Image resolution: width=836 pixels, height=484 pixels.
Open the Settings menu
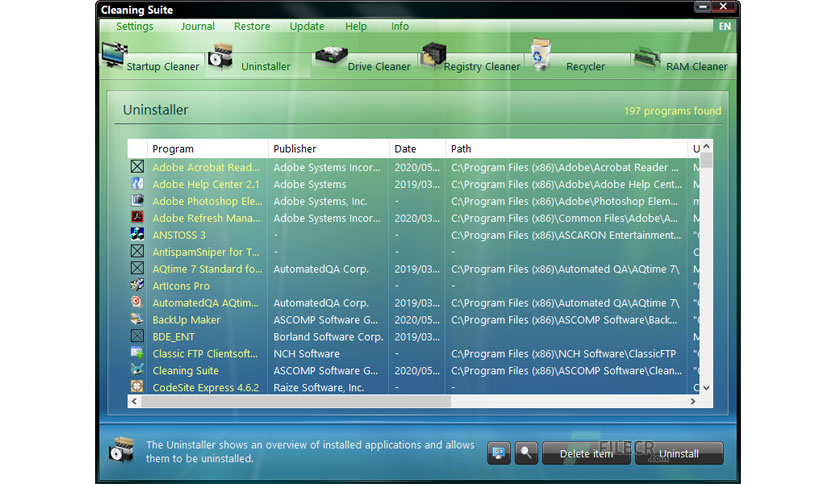point(134,26)
